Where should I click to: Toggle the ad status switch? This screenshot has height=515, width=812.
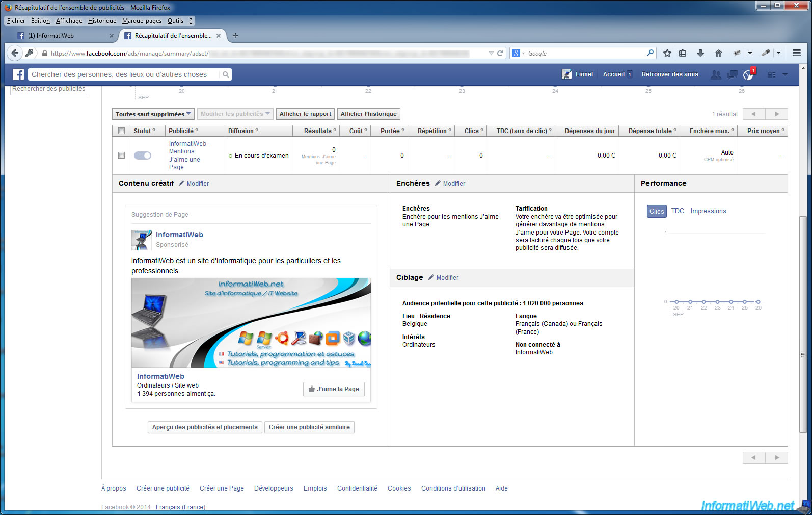tap(143, 156)
